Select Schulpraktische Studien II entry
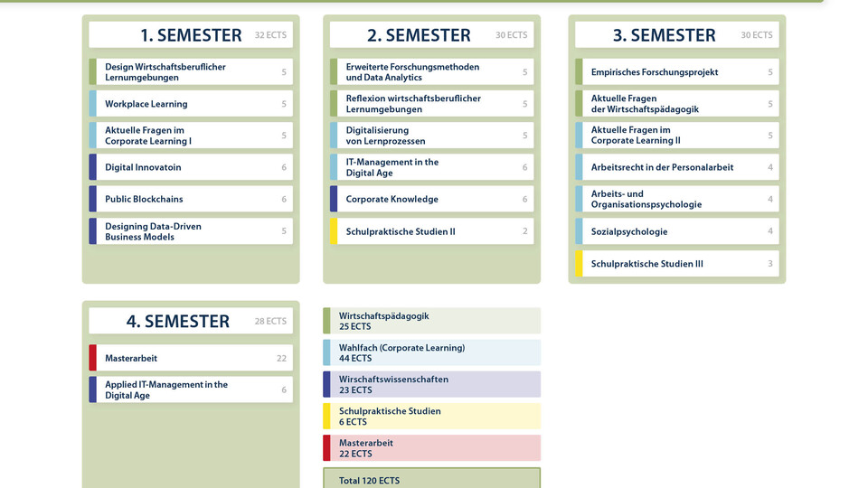868x488 pixels. pyautogui.click(x=432, y=231)
